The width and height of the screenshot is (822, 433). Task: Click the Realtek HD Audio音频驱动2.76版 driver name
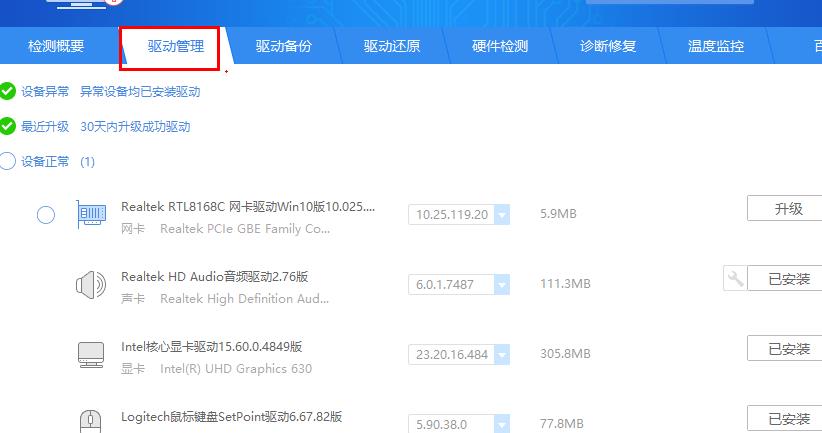(x=214, y=276)
